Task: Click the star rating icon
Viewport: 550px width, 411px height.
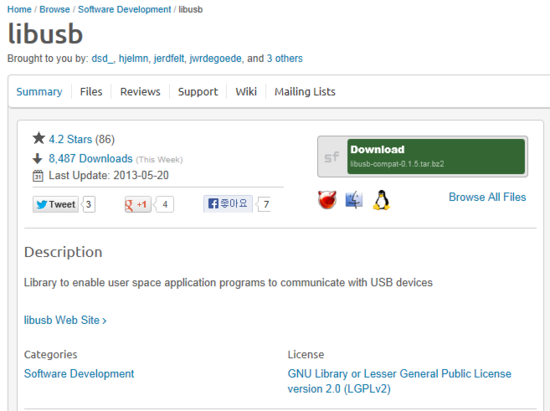Action: (39, 138)
